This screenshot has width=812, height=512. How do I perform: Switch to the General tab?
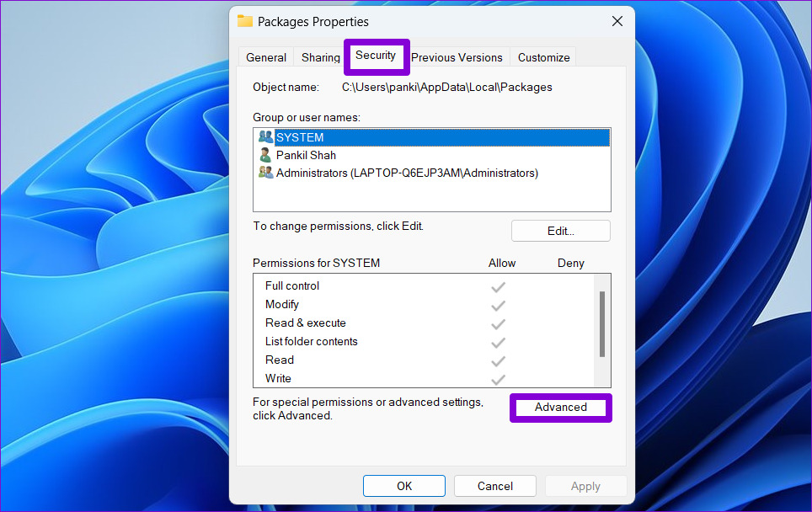pos(265,57)
